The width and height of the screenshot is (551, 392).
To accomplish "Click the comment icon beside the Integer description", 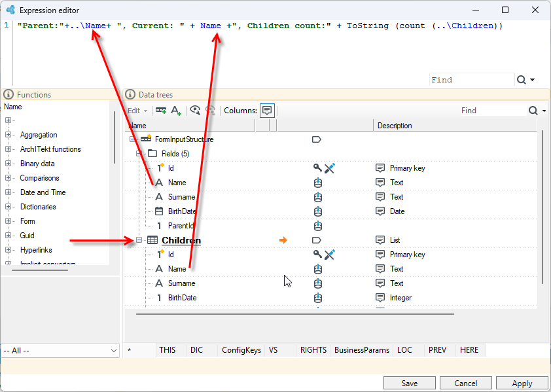I will pos(380,298).
